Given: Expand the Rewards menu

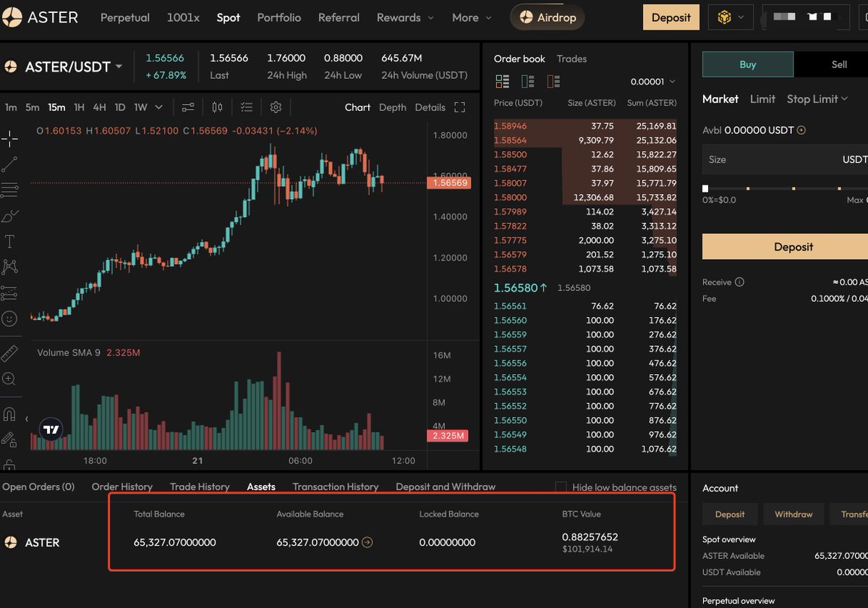Looking at the screenshot, I should coord(405,17).
